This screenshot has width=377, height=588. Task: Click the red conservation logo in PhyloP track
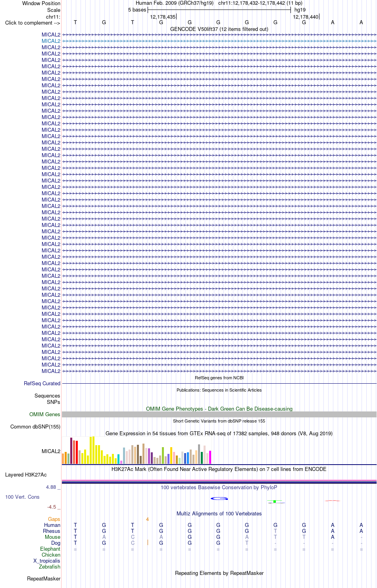pyautogui.click(x=333, y=501)
